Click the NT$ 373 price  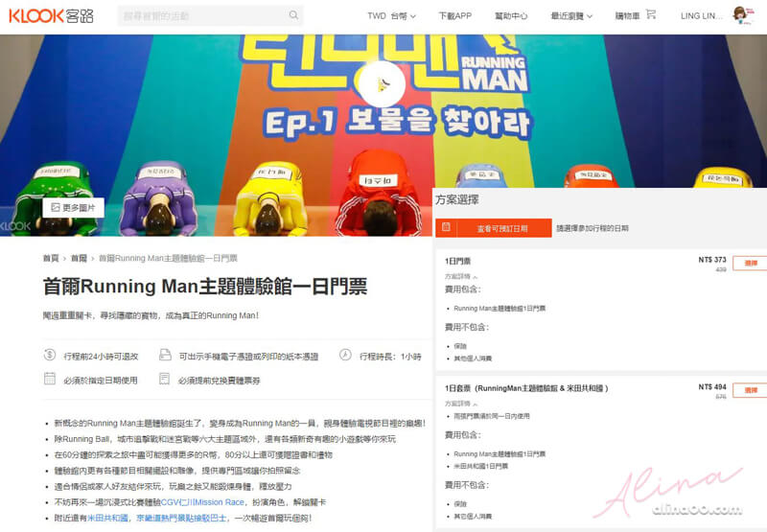point(712,260)
